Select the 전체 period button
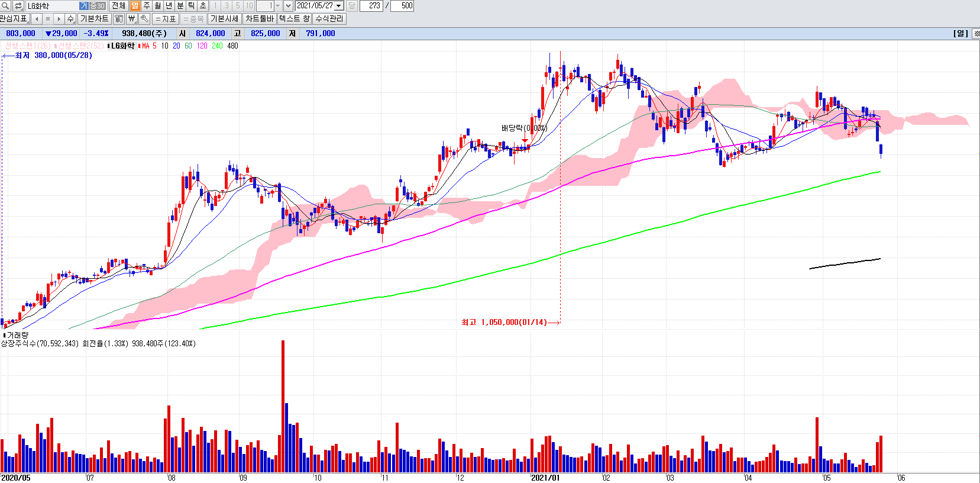This screenshot has height=483, width=980. [x=118, y=6]
